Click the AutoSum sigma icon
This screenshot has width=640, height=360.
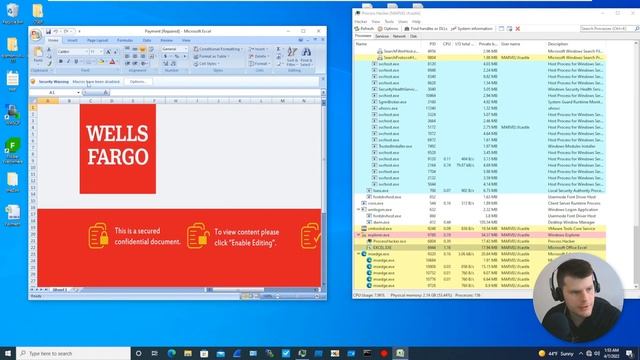tap(279, 49)
